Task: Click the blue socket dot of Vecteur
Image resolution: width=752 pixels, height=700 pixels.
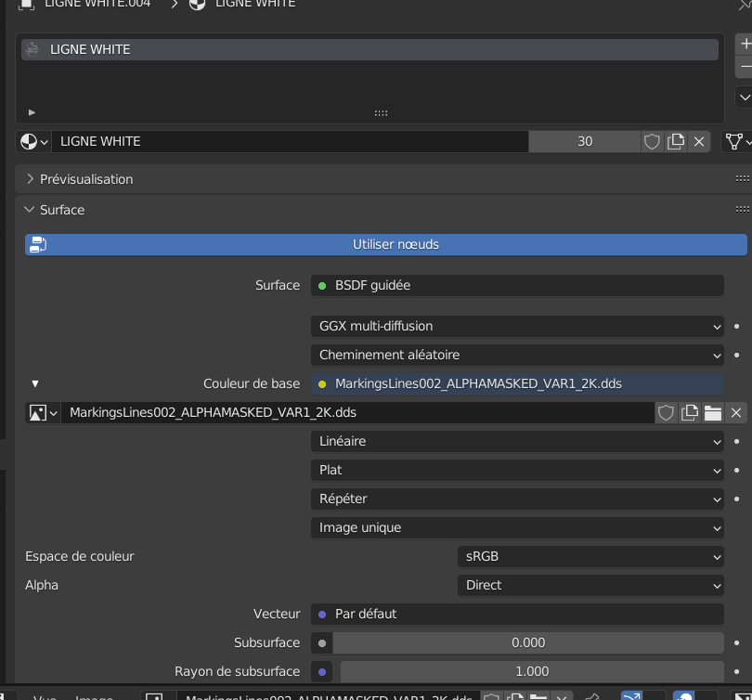Action: [322, 615]
